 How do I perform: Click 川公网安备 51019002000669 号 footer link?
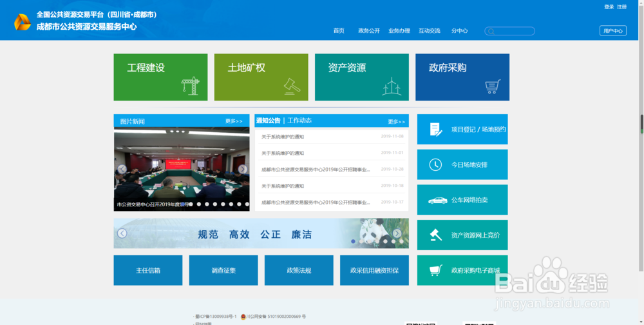pos(276,317)
